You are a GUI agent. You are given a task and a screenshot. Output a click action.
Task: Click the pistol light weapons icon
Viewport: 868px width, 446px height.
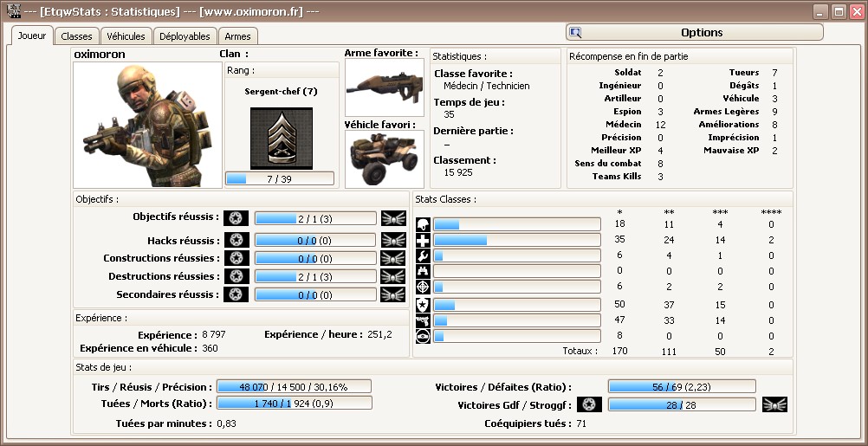(x=423, y=320)
